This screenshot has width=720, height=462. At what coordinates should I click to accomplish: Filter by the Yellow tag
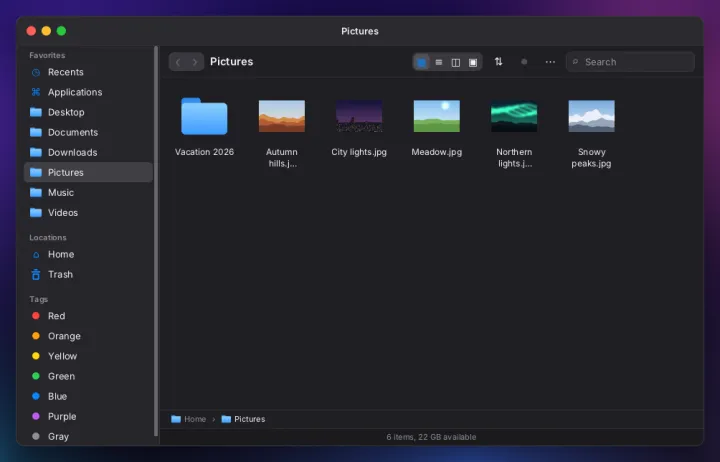click(x=88, y=356)
